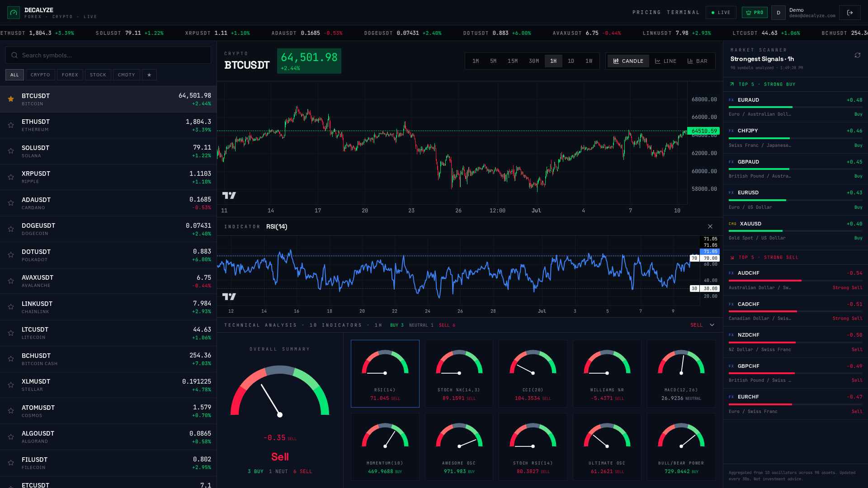Select the Williams %R gauge card

607,374
